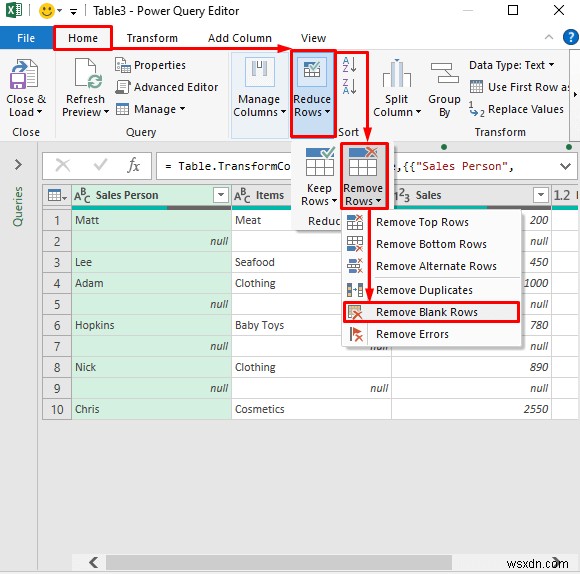Select the Matt cell
The width and height of the screenshot is (580, 574).
click(x=151, y=220)
